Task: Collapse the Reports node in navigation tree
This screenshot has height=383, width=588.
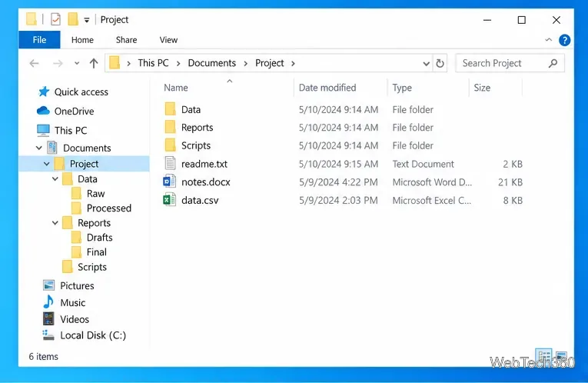Action: [x=55, y=223]
